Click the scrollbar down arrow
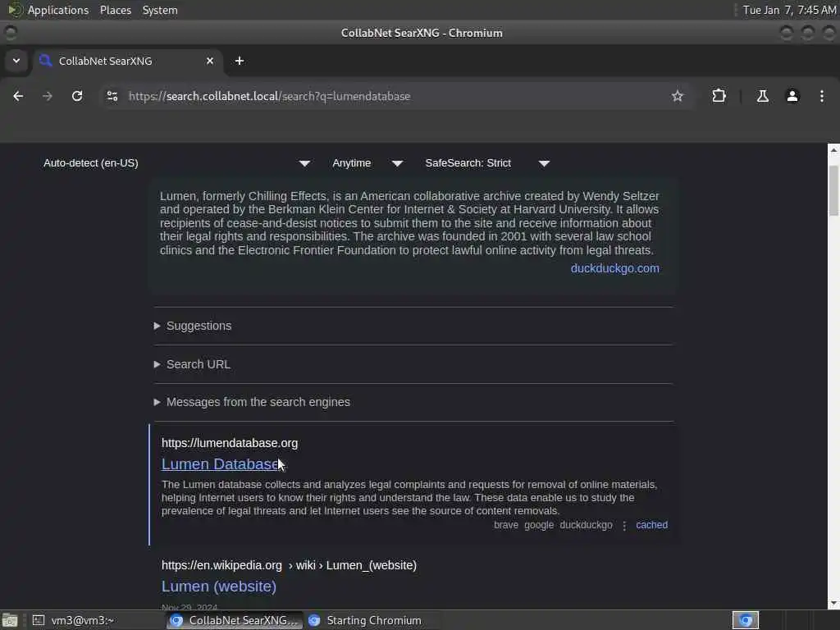The height and width of the screenshot is (630, 840). 833,604
